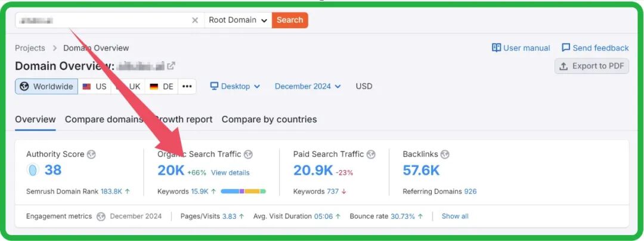The width and height of the screenshot is (644, 241).
Task: Click the Engagement metrics globe icon
Action: 101,217
